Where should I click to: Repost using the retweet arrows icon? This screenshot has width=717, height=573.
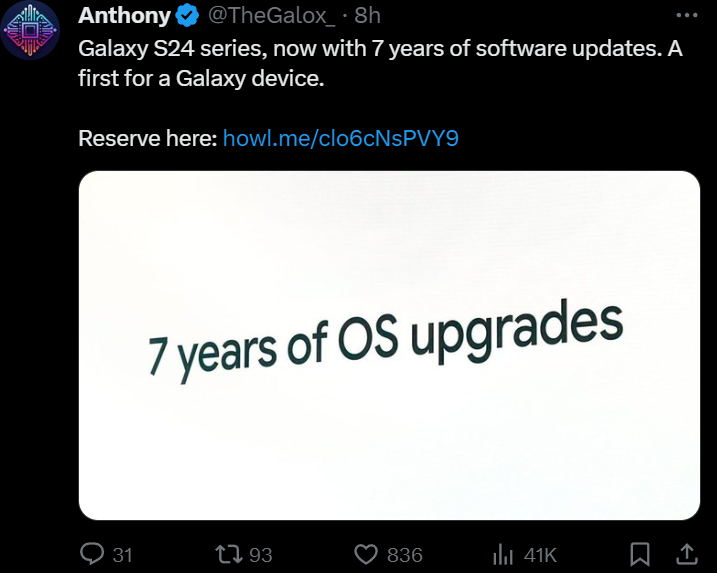[229, 554]
